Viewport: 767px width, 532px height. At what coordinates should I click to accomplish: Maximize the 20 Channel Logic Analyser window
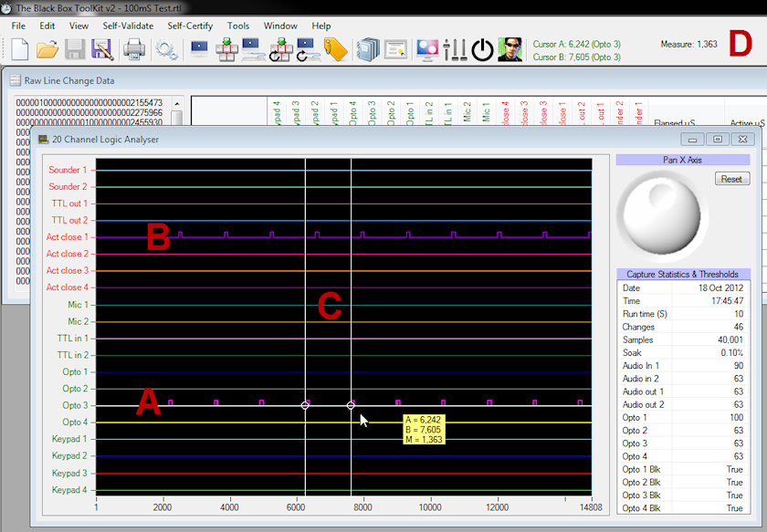pos(718,139)
